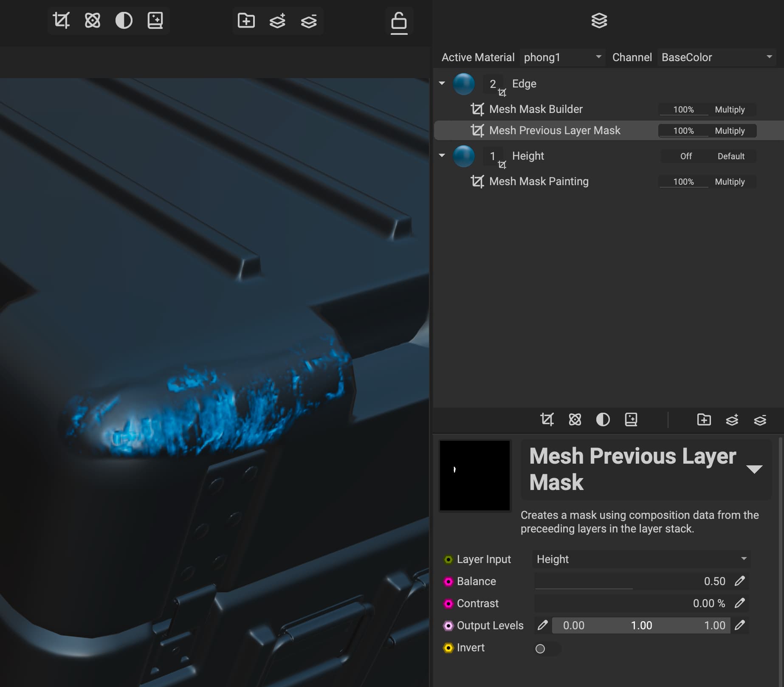Collapse the Edge layer group

pos(442,83)
